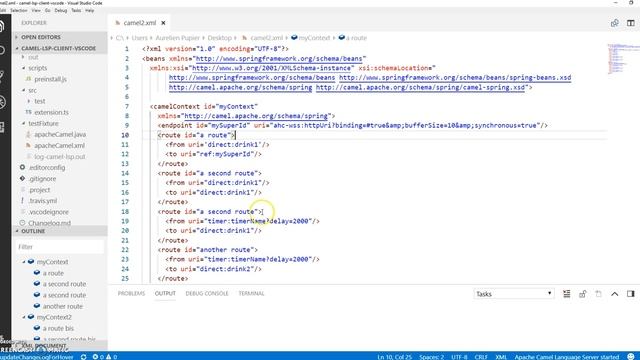Collapse myContext2 in the outline
This screenshot has height=360, width=640.
(x=24, y=317)
